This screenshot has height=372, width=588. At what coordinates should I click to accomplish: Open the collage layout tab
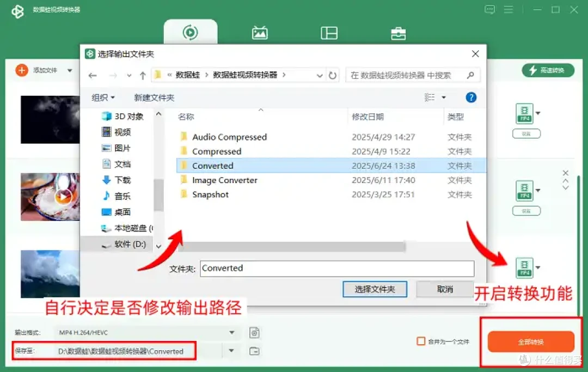click(329, 33)
